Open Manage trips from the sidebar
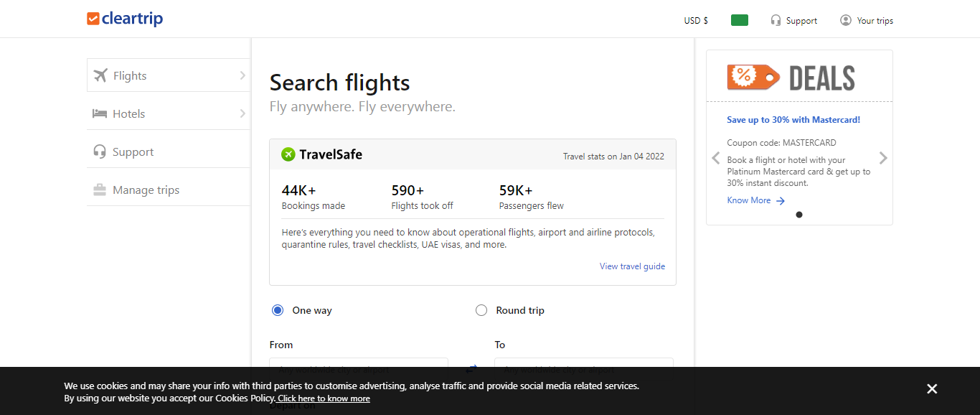This screenshot has width=980, height=415. (x=146, y=190)
